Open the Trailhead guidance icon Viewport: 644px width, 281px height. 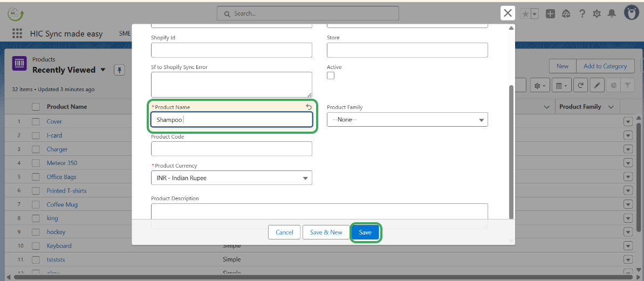pos(566,14)
